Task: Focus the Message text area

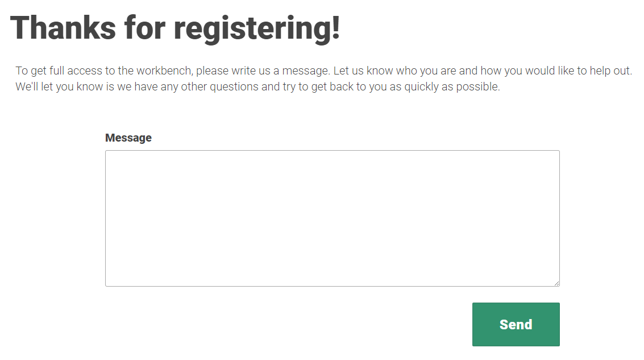Action: pos(332,218)
